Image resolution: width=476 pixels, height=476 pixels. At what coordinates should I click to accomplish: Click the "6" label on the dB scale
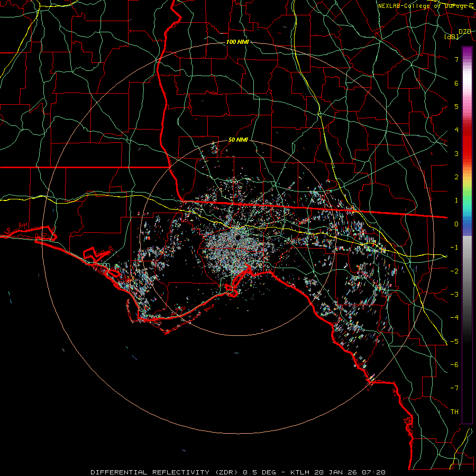click(x=456, y=83)
